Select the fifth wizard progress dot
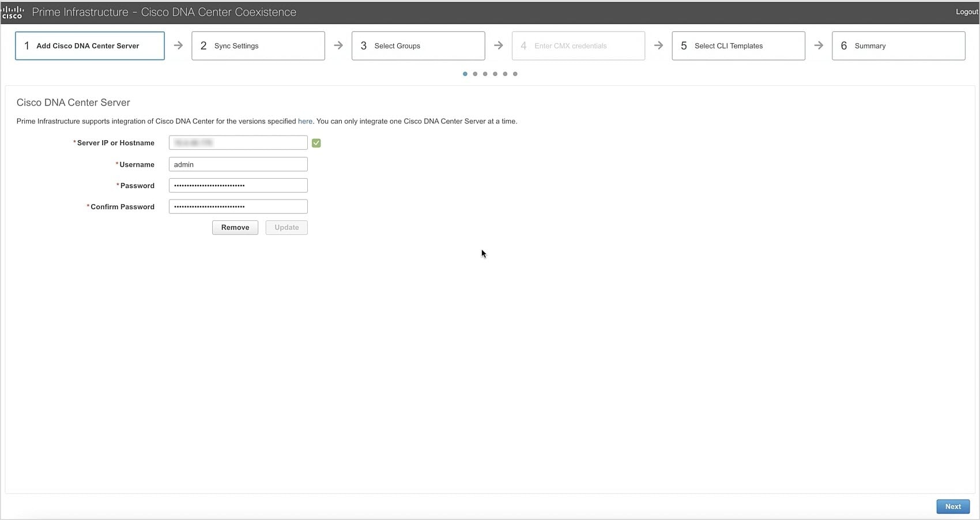Screen dimensions: 980x520 pos(505,74)
